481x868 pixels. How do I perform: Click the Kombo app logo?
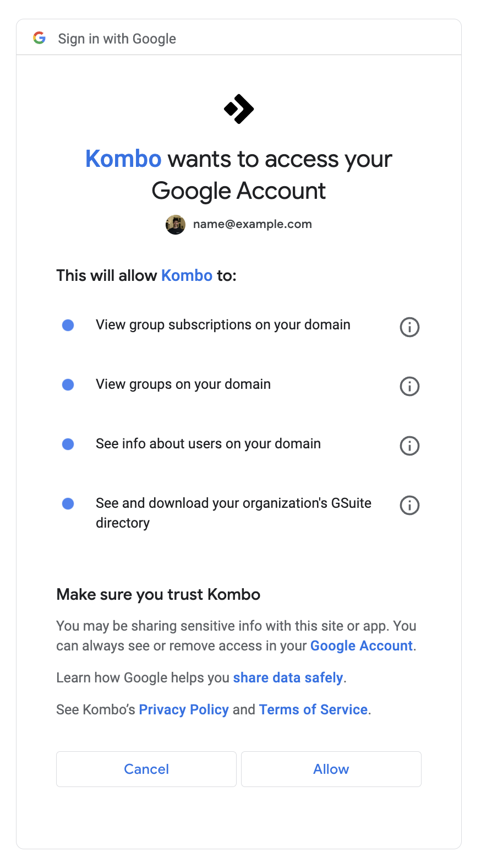239,109
